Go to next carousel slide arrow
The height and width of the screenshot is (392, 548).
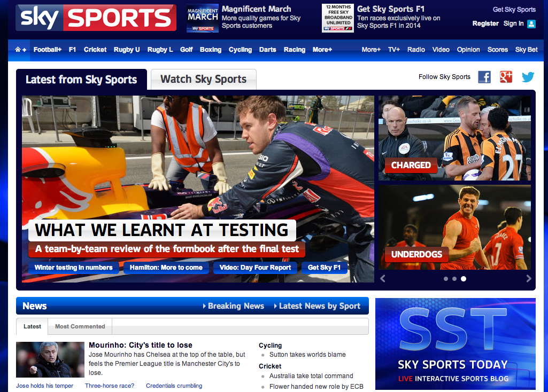click(x=528, y=279)
